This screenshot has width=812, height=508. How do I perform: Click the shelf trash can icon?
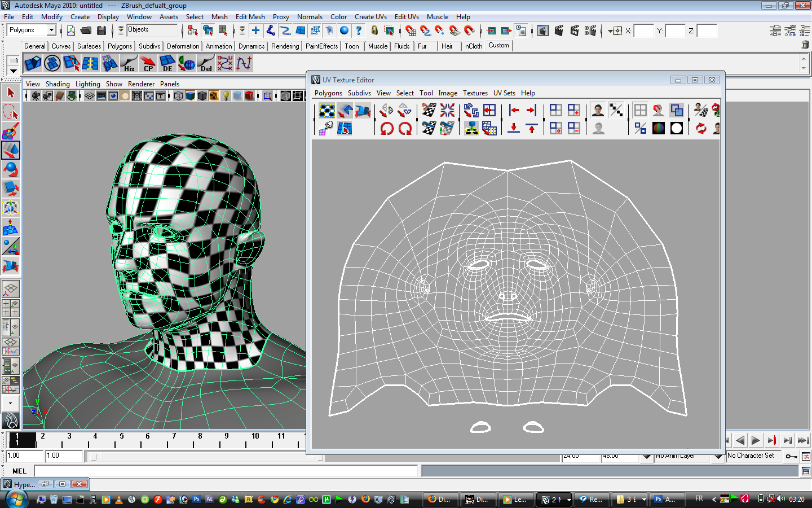pos(805,45)
